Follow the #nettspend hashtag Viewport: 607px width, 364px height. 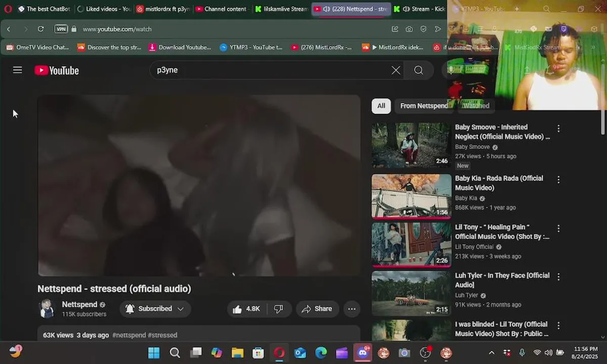coord(129,335)
